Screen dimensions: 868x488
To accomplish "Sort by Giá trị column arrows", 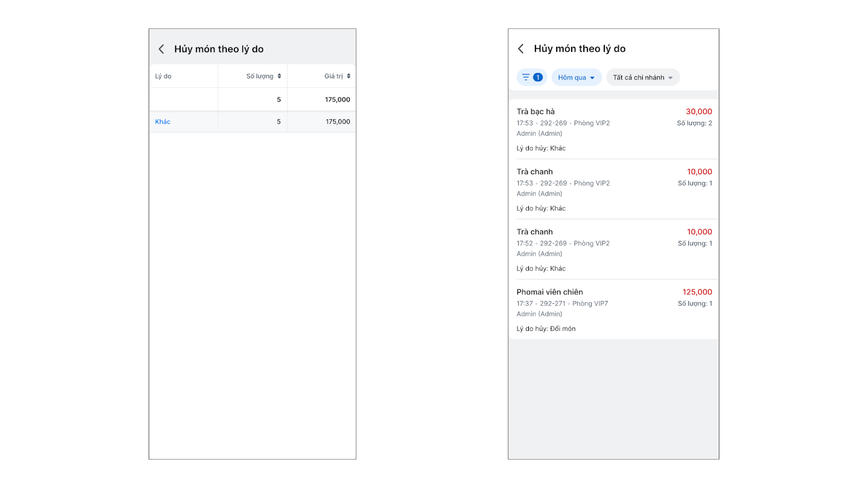I will pyautogui.click(x=349, y=76).
